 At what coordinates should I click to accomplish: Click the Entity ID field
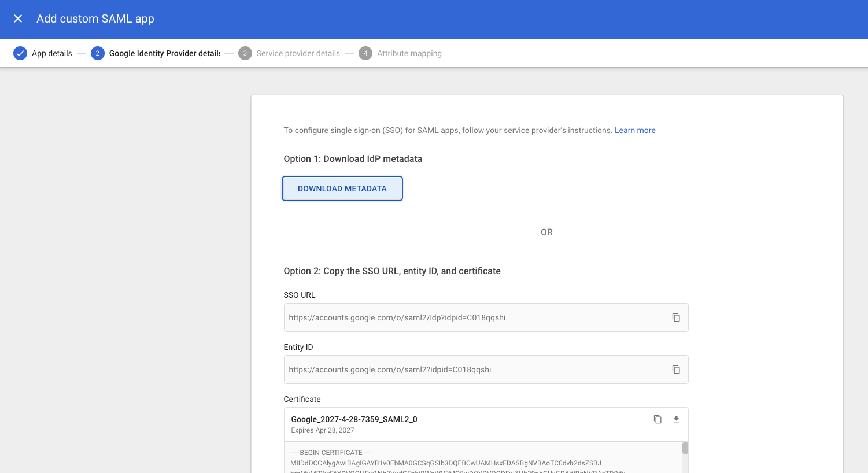(486, 369)
